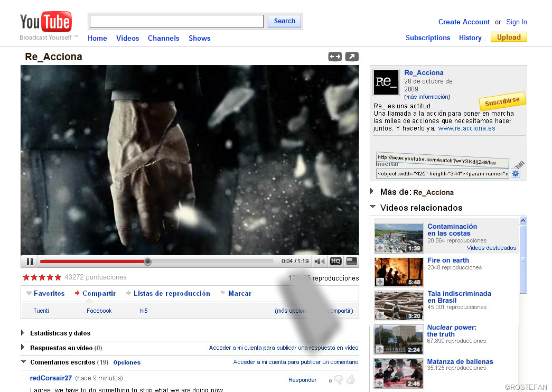
Task: Click Acceder a mi cuenta para publicar un comentario
Action: 296,362
